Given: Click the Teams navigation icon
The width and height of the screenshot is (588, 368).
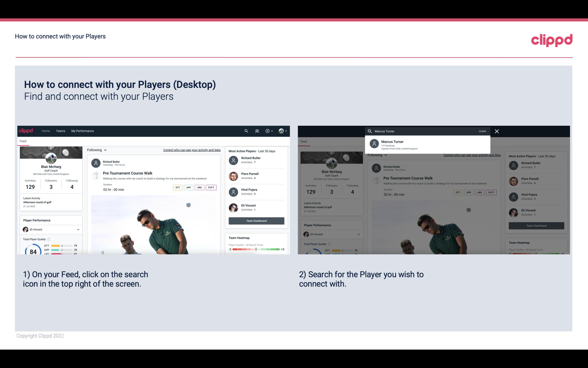Looking at the screenshot, I should (x=60, y=131).
